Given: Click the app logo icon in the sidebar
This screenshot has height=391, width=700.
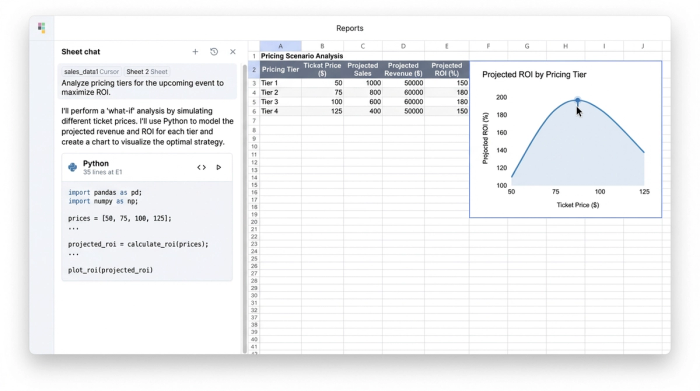Looking at the screenshot, I should click(x=42, y=28).
